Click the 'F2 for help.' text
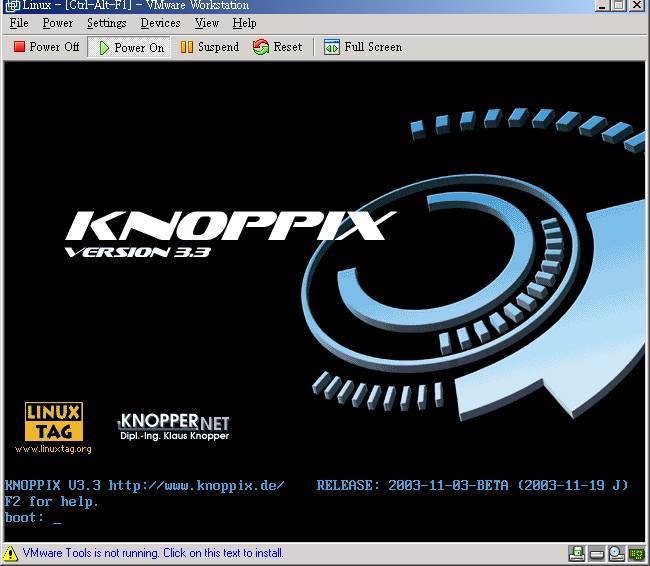This screenshot has width=650, height=566. [x=52, y=501]
